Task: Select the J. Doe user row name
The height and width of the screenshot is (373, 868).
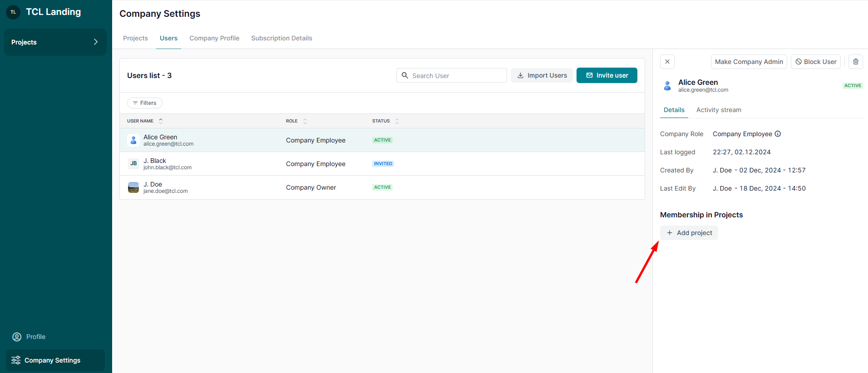Action: 153,184
